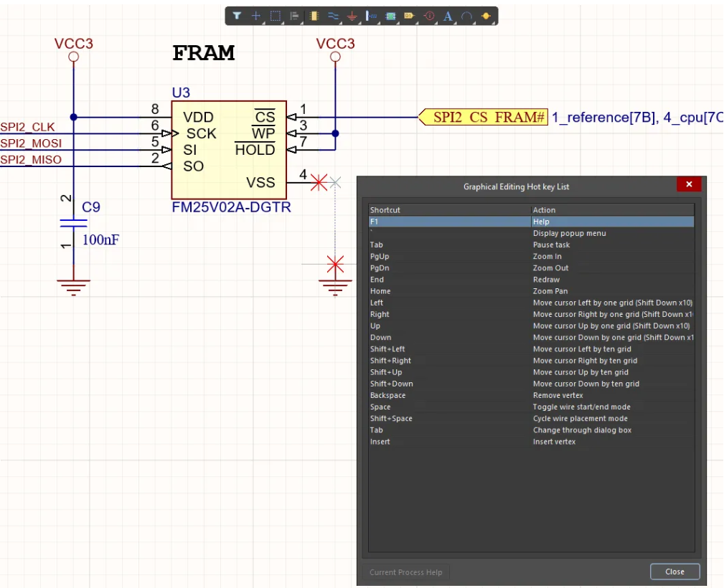724x588 pixels.
Task: Select the Shift+Left shortcut row
Action: tap(531, 349)
